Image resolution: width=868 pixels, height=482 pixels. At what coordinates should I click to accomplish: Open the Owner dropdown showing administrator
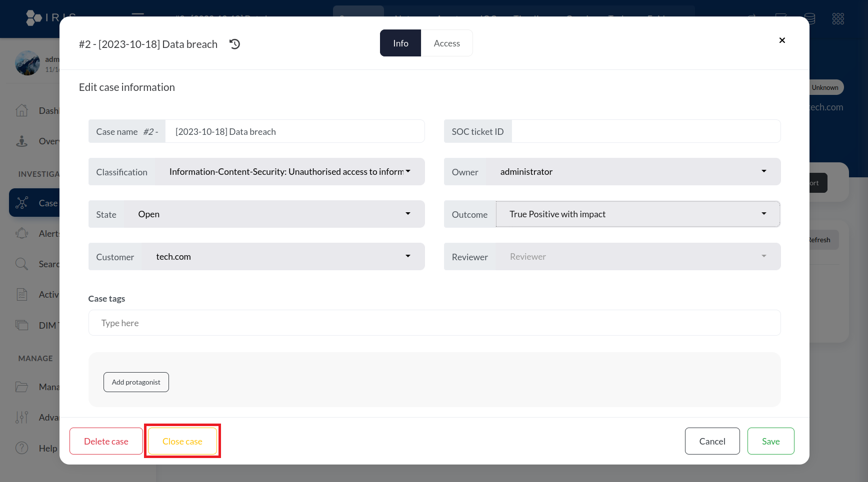pos(632,172)
